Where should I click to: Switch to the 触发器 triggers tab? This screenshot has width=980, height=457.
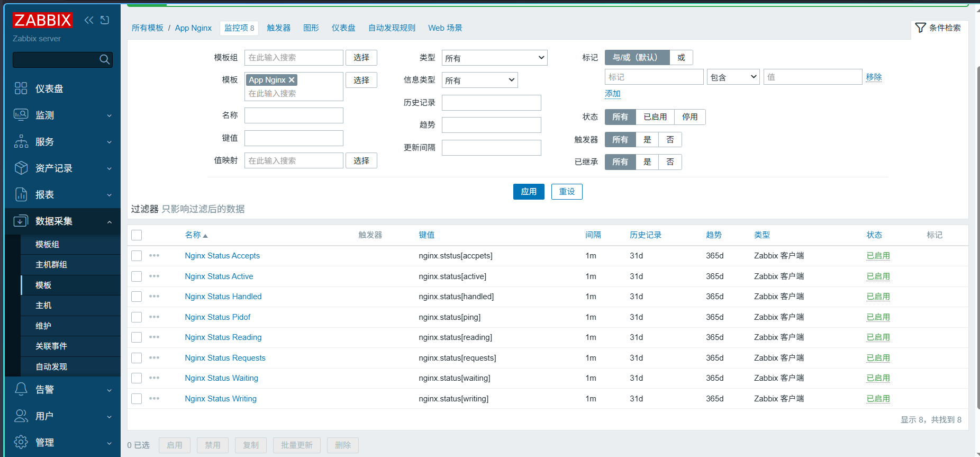click(x=279, y=28)
